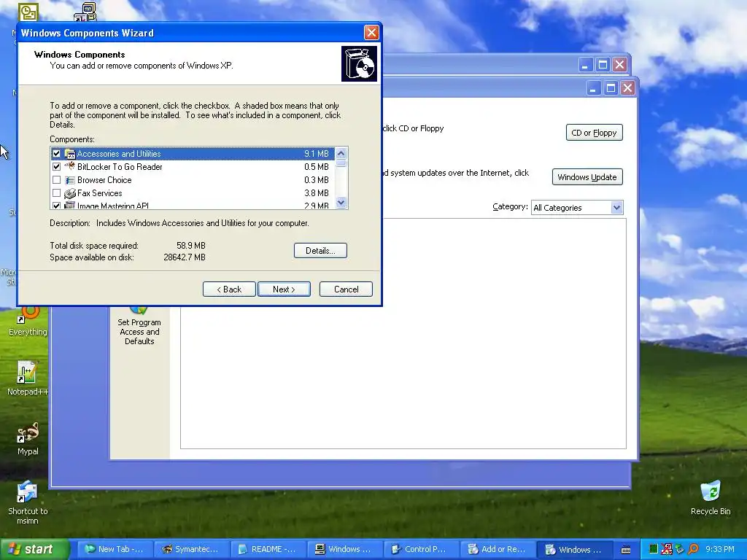747x560 pixels.
Task: Click the 0.5 MB size for BitLocker
Action: 317,167
